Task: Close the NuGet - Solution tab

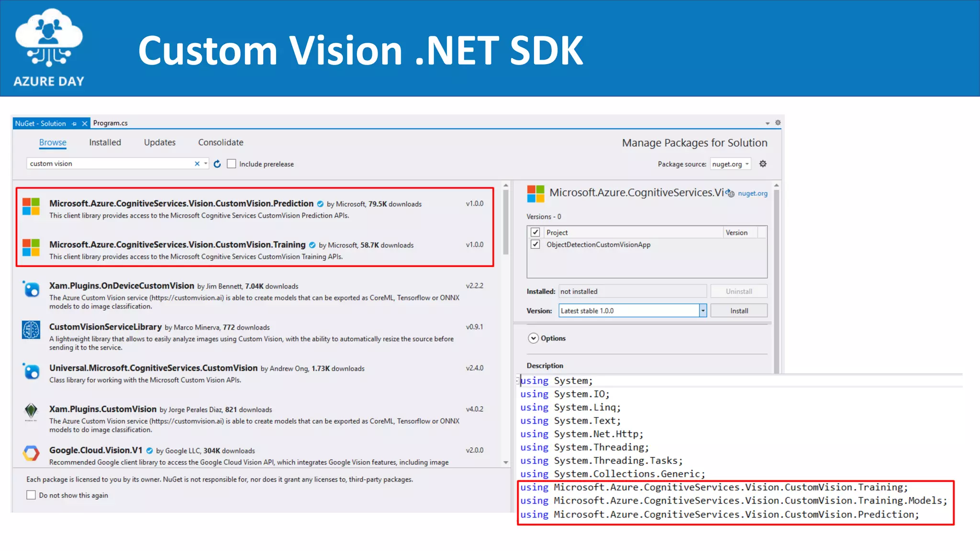Action: point(85,123)
